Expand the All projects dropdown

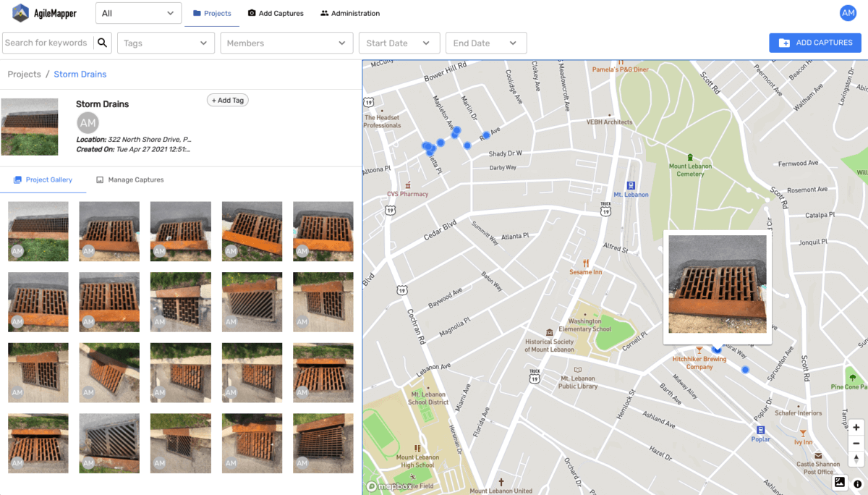coord(139,13)
